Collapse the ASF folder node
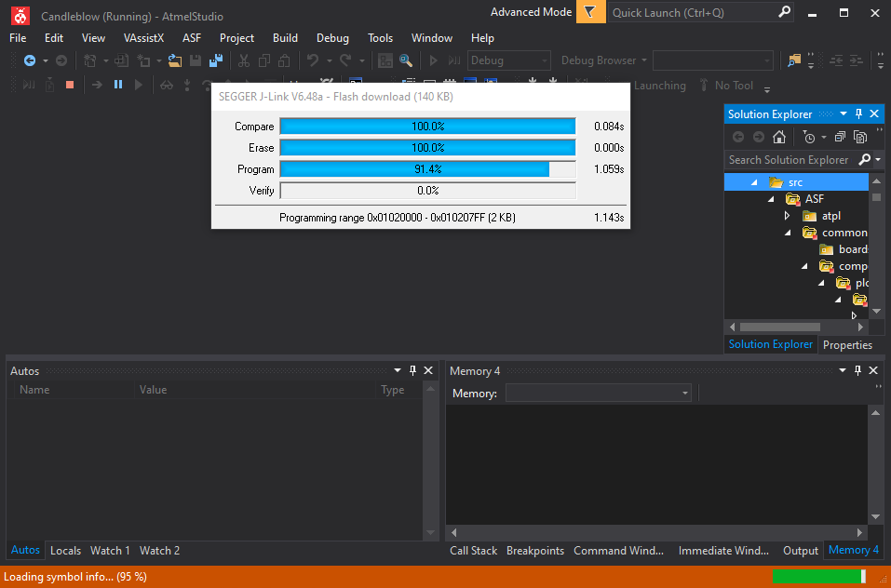This screenshot has height=588, width=891. tap(771, 199)
